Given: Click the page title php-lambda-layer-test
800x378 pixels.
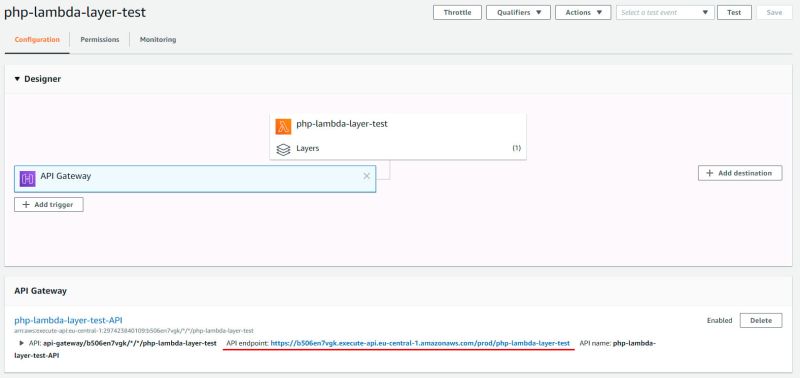Looking at the screenshot, I should [75, 12].
